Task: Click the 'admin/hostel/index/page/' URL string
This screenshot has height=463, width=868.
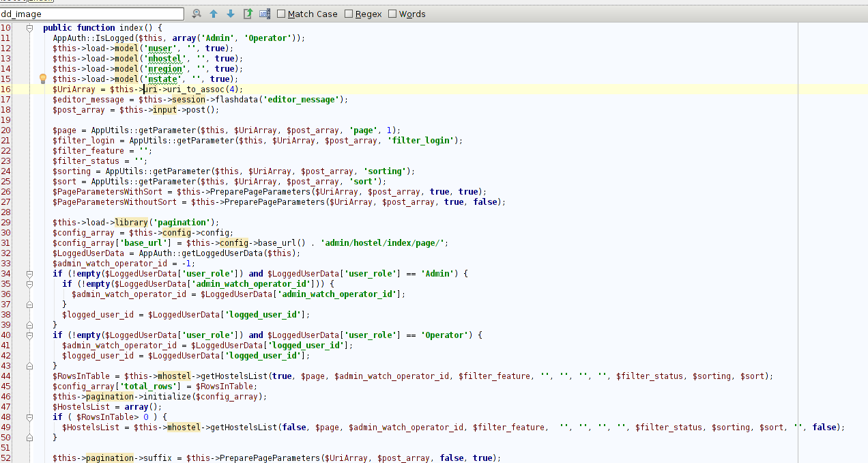Action: pos(384,243)
